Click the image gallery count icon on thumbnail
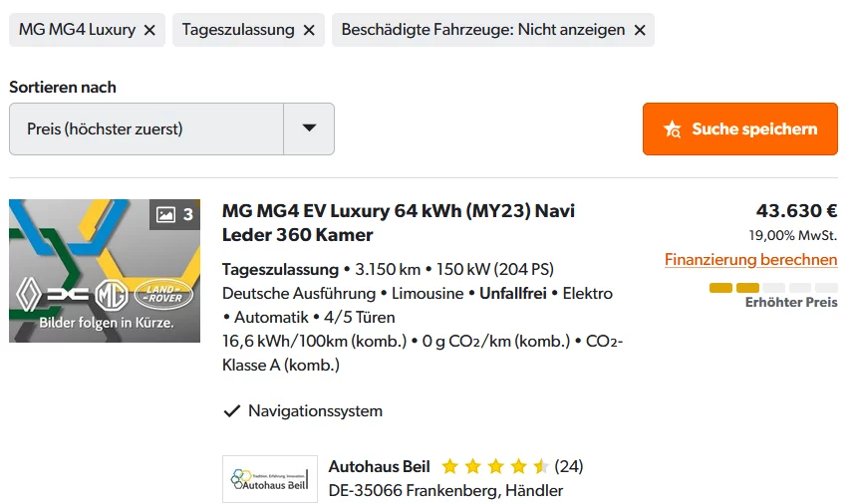This screenshot has width=853, height=504. click(174, 214)
